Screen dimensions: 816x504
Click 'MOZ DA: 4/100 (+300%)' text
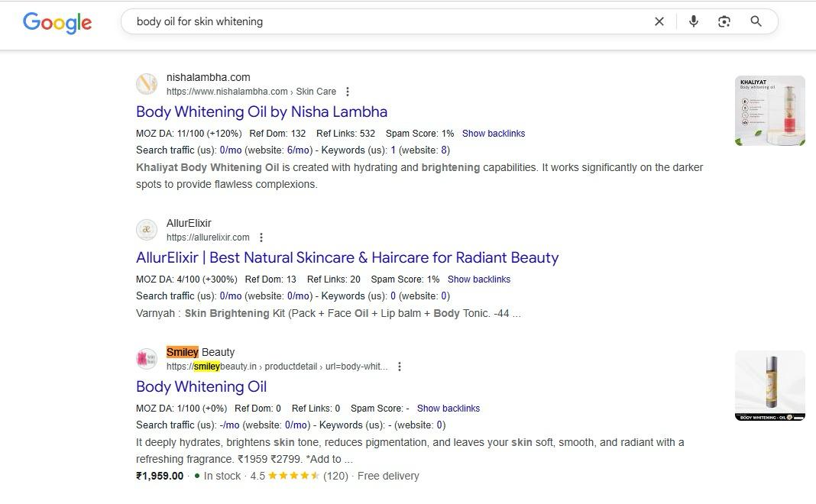point(186,279)
